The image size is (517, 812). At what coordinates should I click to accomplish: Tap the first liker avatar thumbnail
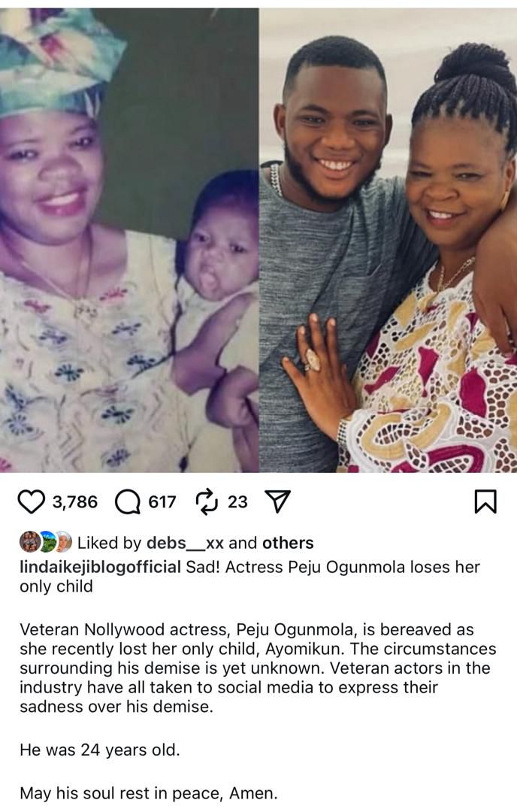[x=29, y=541]
